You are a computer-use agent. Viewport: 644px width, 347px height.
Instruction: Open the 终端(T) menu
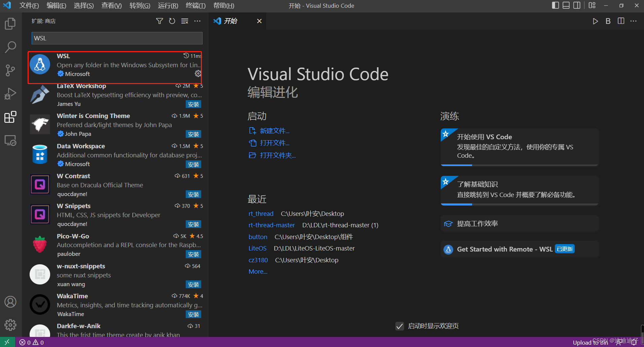pos(195,6)
